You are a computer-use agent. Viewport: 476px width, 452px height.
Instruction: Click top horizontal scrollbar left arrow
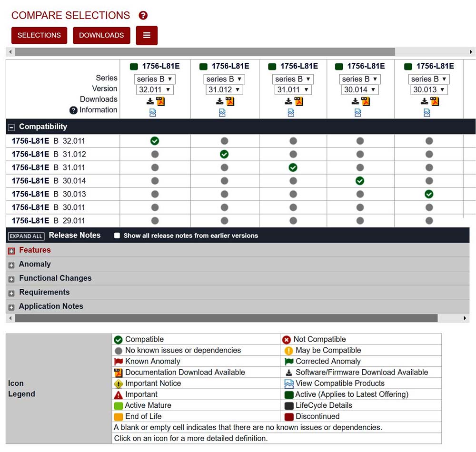tap(10, 52)
